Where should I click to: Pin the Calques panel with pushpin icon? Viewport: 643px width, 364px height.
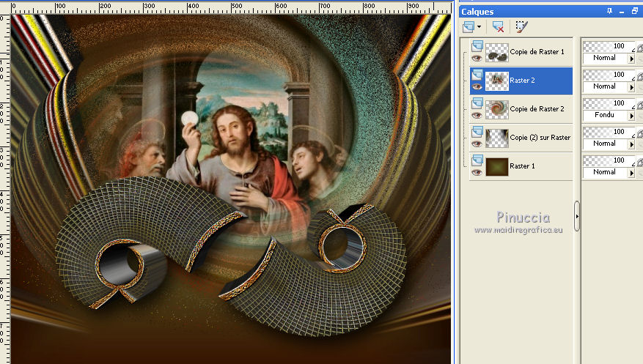[x=609, y=11]
